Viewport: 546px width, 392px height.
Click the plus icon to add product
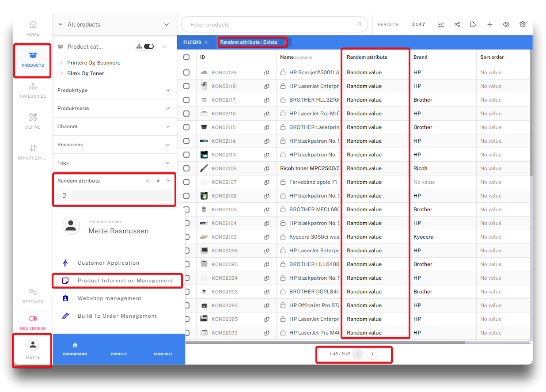tap(490, 24)
